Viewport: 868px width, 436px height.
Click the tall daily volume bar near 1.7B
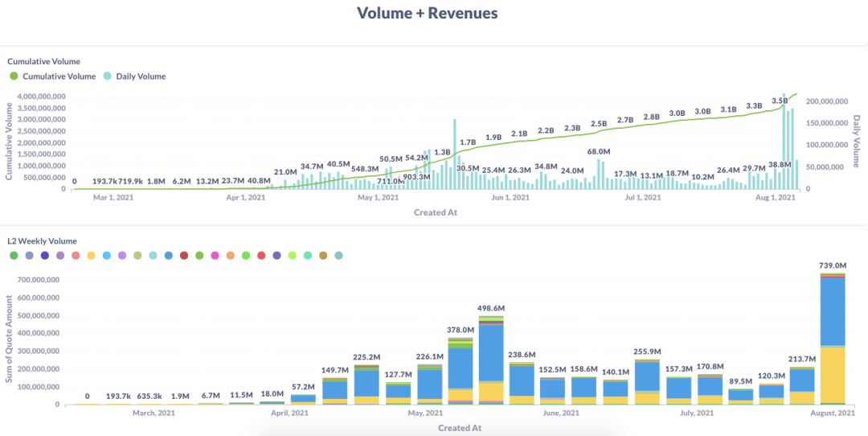pyautogui.click(x=454, y=154)
